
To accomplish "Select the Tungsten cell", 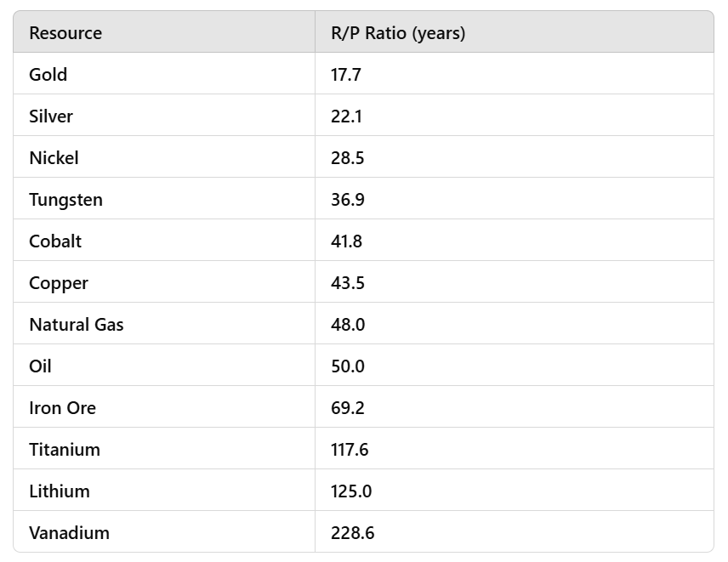I will pyautogui.click(x=65, y=200).
